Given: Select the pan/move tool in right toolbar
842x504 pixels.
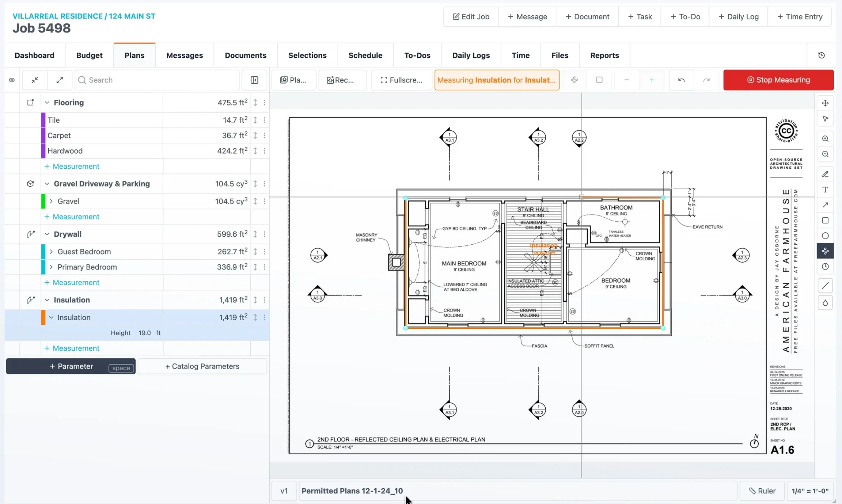Looking at the screenshot, I should pyautogui.click(x=825, y=103).
